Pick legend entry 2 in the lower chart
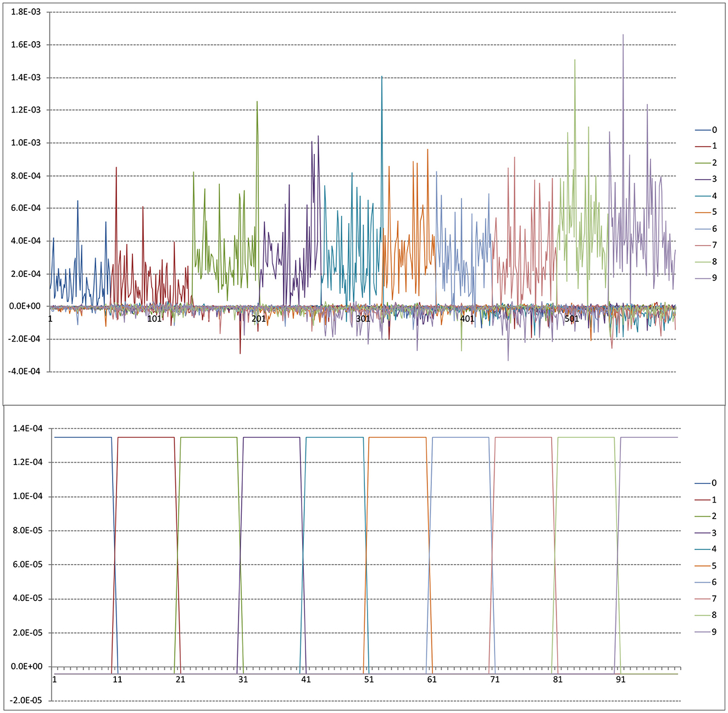728x713 pixels. pos(706,516)
